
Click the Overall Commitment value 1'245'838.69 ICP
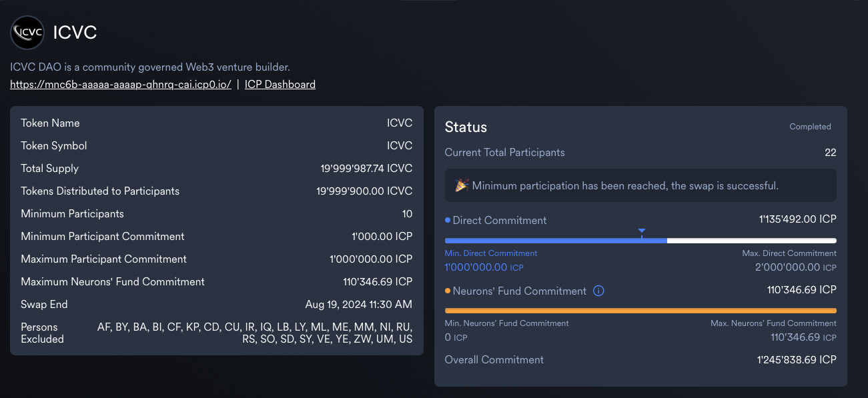pyautogui.click(x=797, y=360)
